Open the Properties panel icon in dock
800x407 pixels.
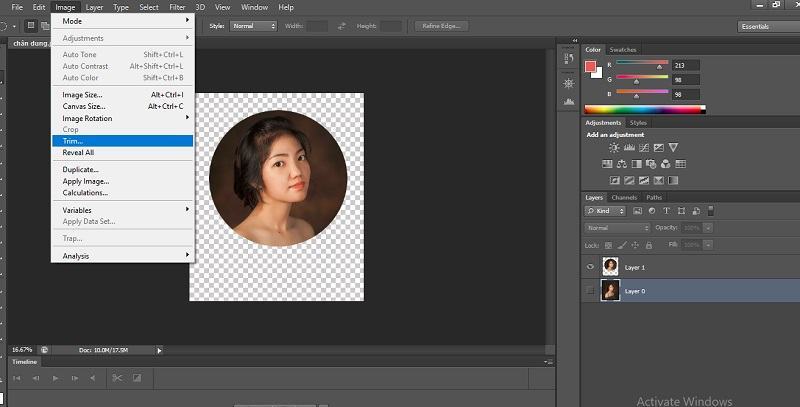coord(569,83)
